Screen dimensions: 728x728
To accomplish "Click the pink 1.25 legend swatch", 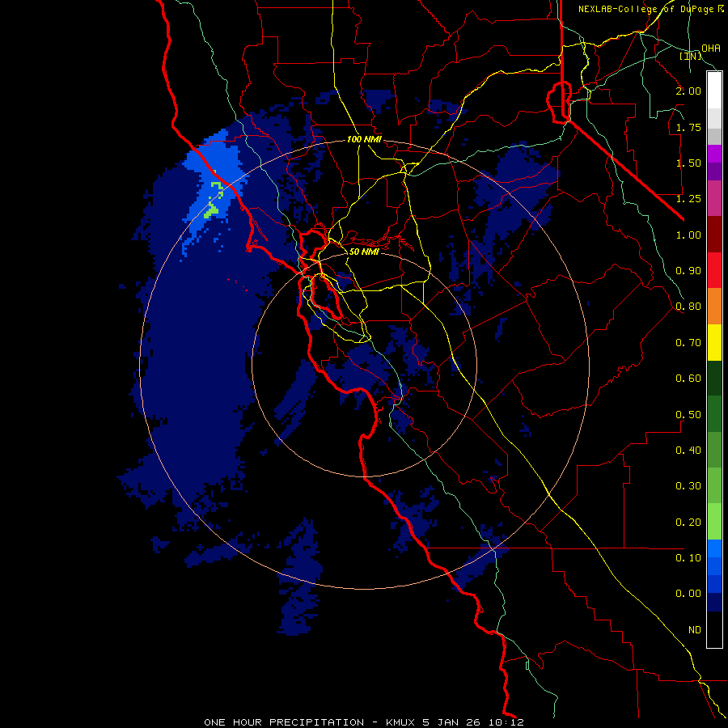I will 714,198.
